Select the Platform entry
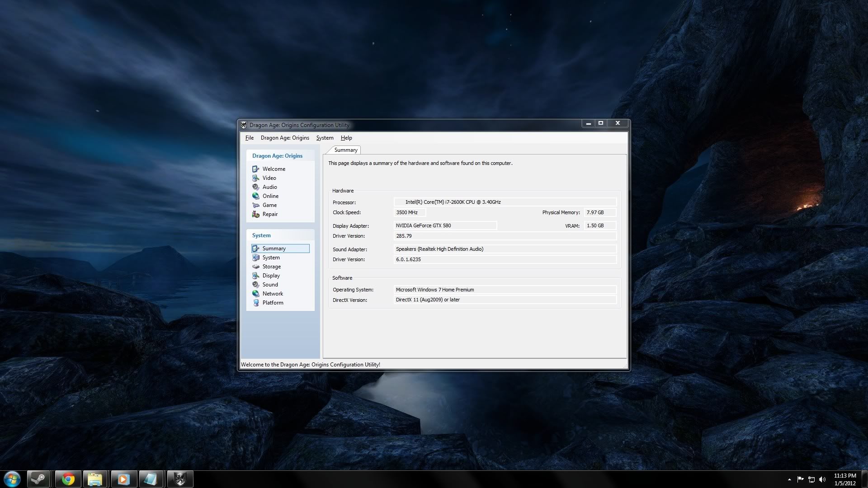 (x=273, y=303)
